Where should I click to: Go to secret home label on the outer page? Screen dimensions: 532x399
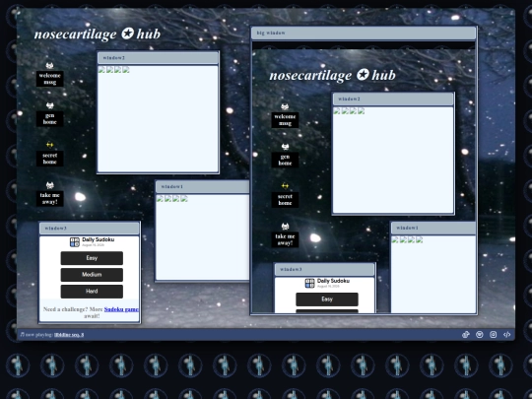point(50,159)
